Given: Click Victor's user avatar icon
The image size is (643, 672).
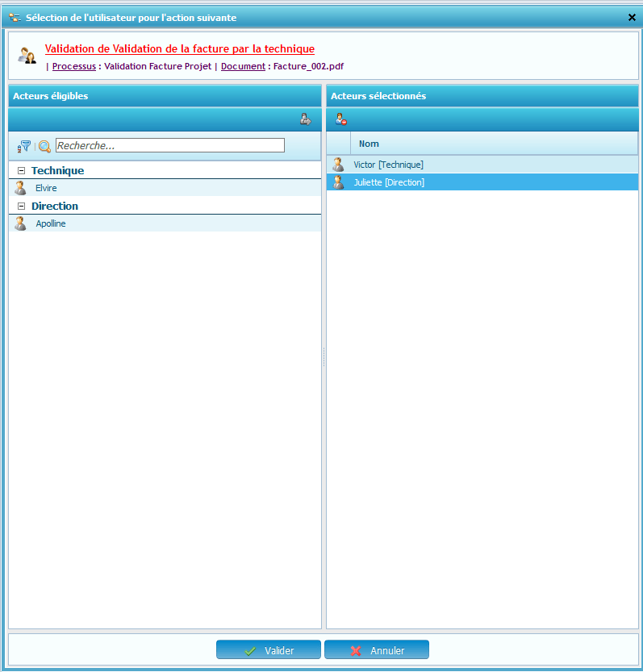Looking at the screenshot, I should point(338,165).
